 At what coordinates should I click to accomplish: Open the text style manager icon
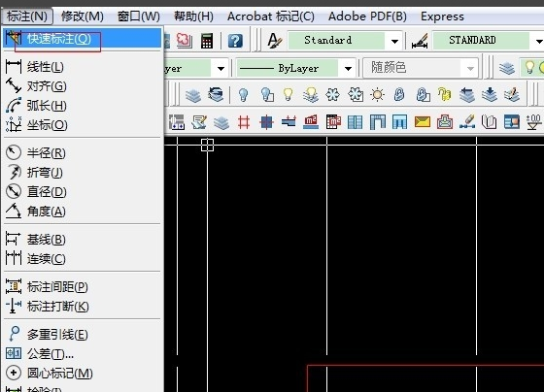coord(274,41)
